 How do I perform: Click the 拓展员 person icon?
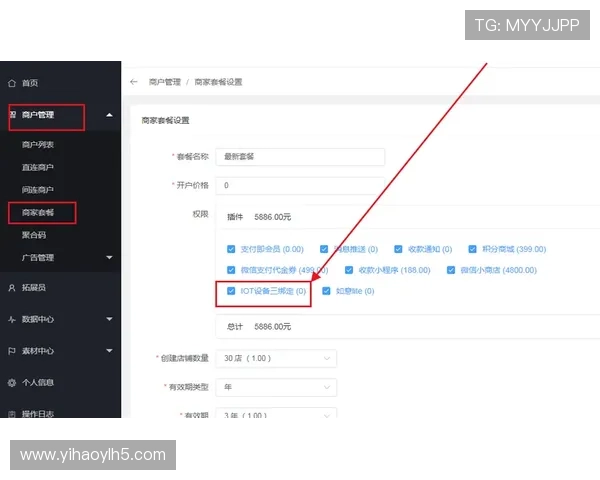point(12,288)
